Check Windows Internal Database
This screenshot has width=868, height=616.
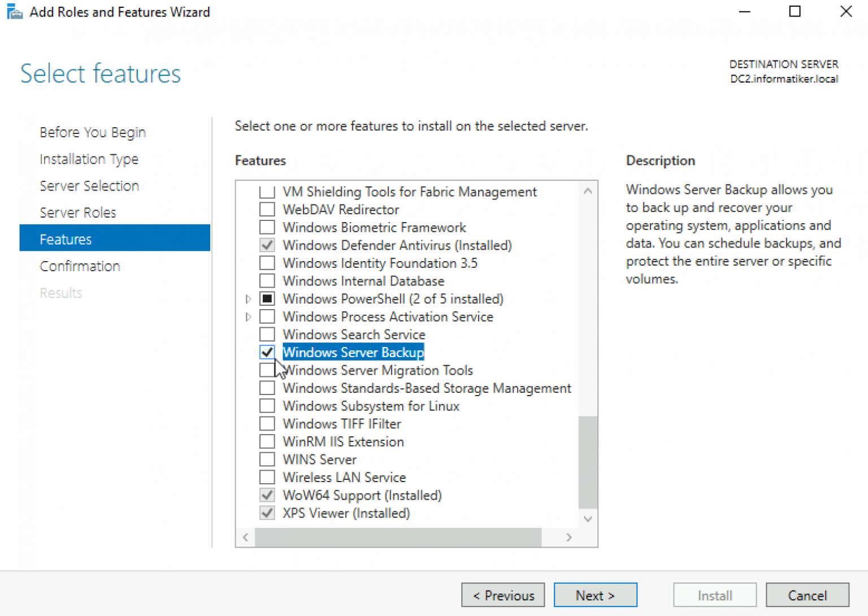pos(267,280)
